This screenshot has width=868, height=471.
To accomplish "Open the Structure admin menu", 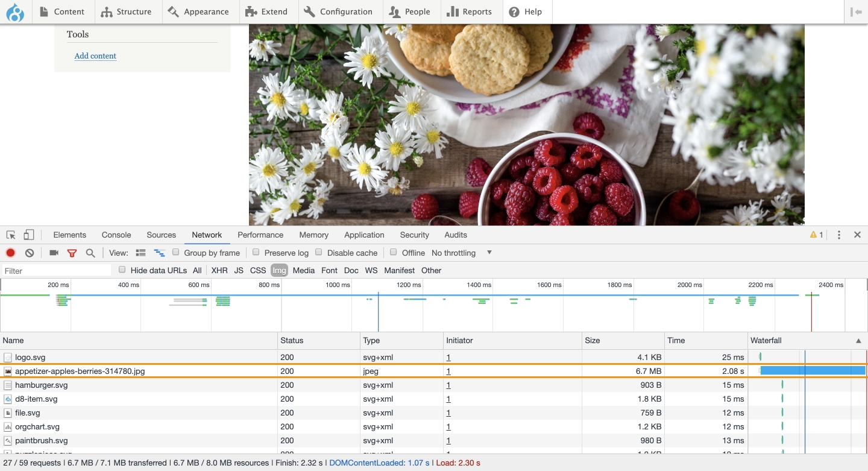I will point(126,12).
